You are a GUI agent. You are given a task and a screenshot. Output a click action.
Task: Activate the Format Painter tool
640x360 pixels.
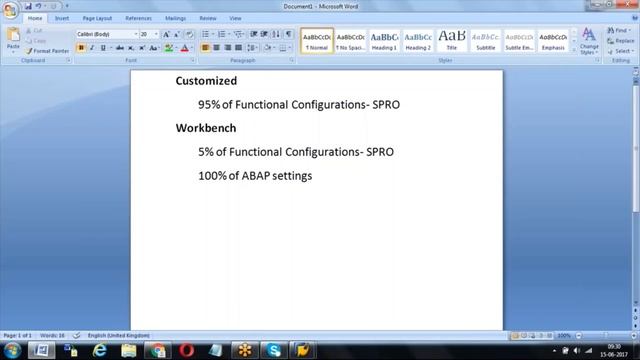click(47, 51)
